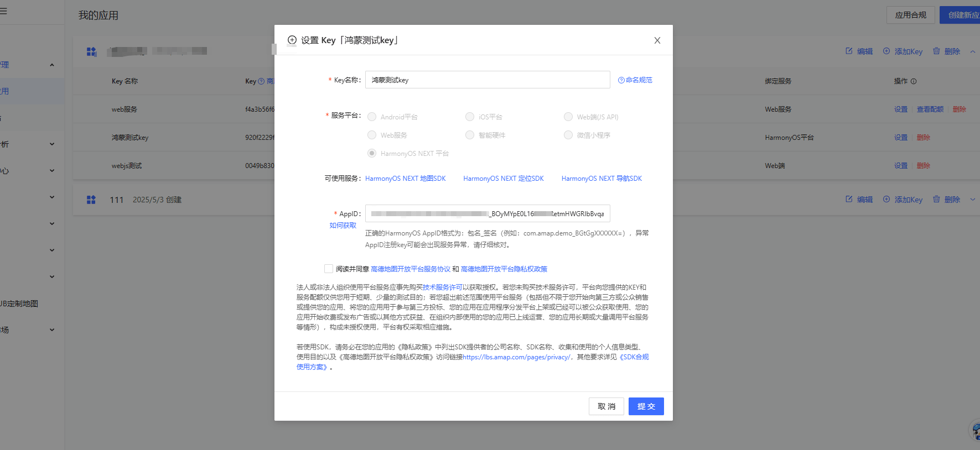
Task: Click the dialog title plus-circle icon
Action: (292, 40)
